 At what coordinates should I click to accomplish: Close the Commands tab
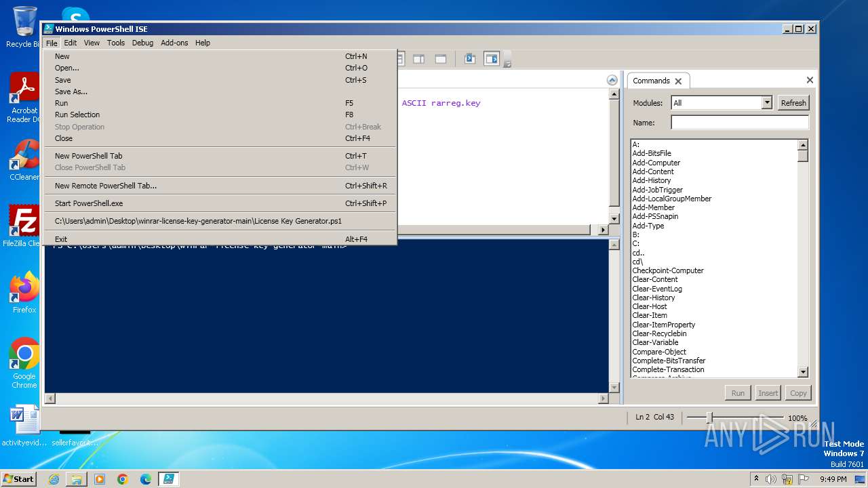[x=678, y=81]
